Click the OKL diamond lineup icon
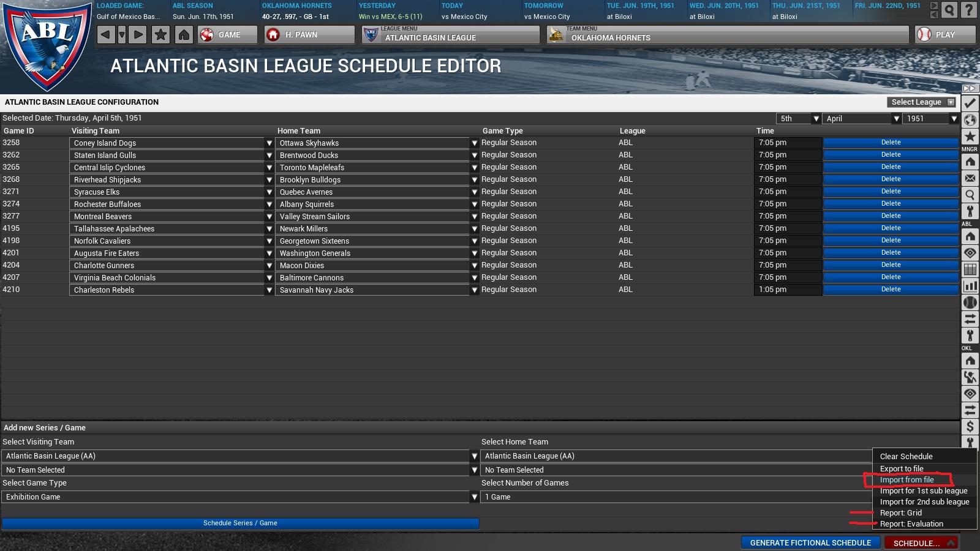 (x=970, y=394)
